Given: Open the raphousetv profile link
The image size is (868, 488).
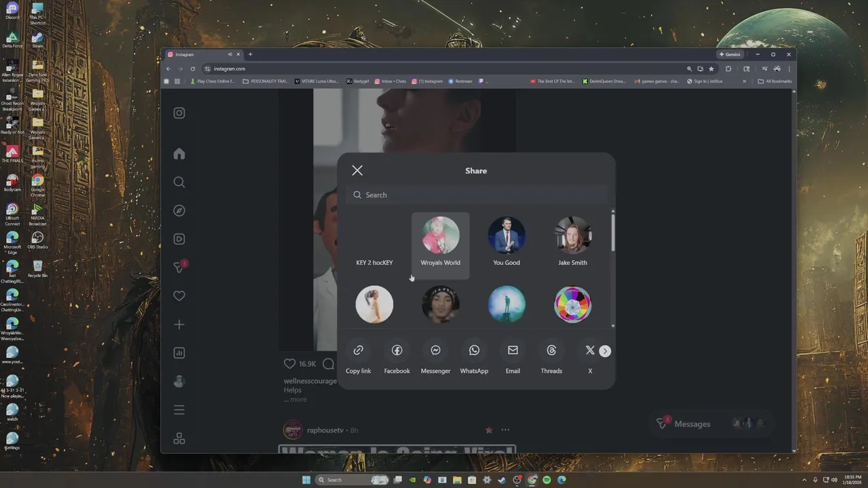Looking at the screenshot, I should 325,430.
